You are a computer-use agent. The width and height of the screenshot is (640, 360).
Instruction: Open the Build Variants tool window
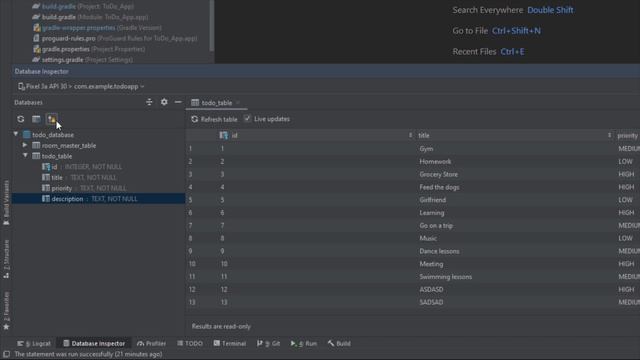pos(6,203)
